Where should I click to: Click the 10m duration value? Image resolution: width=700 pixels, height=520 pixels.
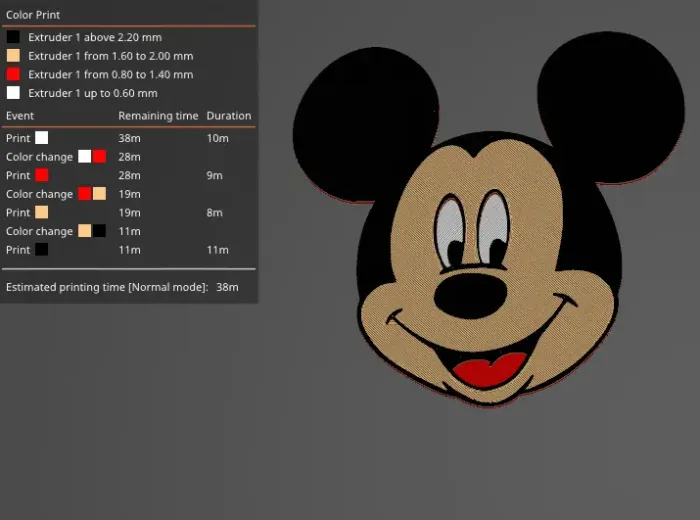pyautogui.click(x=217, y=138)
